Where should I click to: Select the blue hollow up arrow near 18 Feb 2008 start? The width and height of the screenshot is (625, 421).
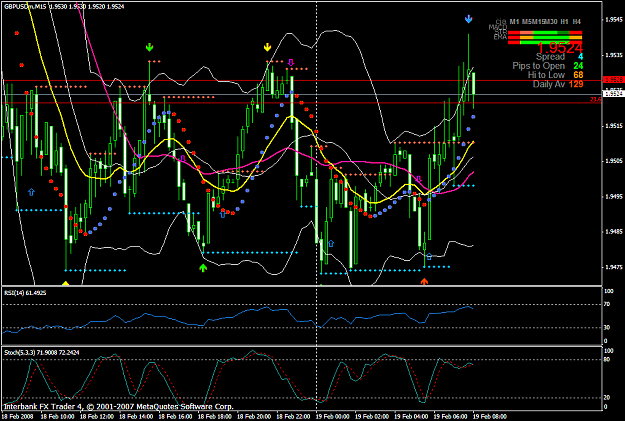point(31,192)
